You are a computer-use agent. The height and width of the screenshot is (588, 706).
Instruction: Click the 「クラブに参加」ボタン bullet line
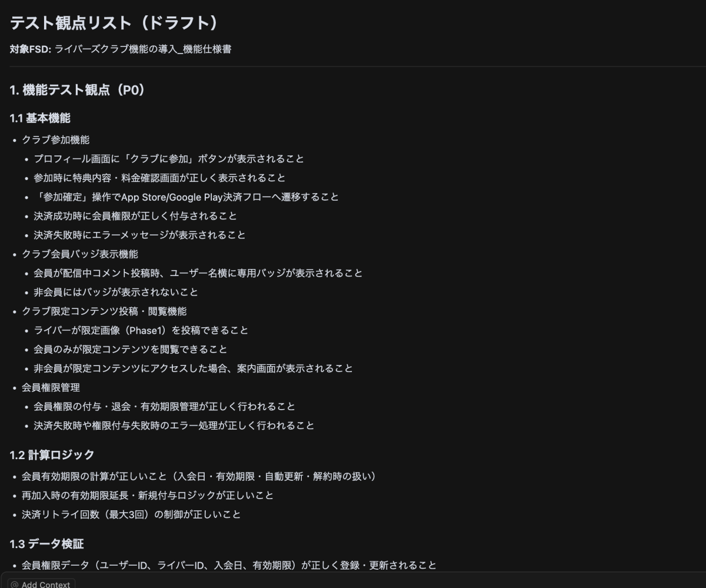click(169, 159)
